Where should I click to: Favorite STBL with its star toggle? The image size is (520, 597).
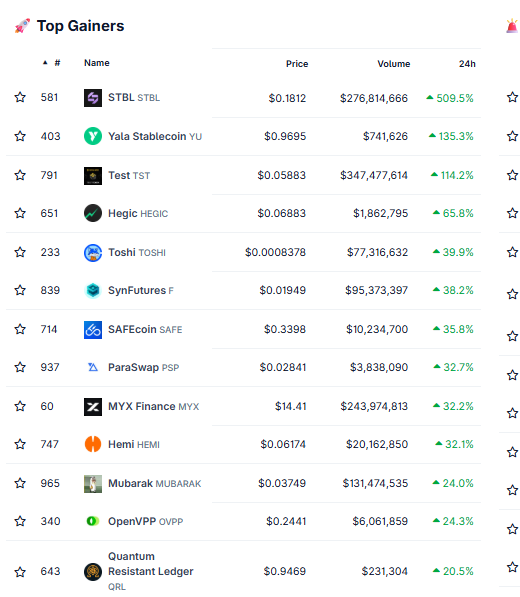[x=20, y=97]
